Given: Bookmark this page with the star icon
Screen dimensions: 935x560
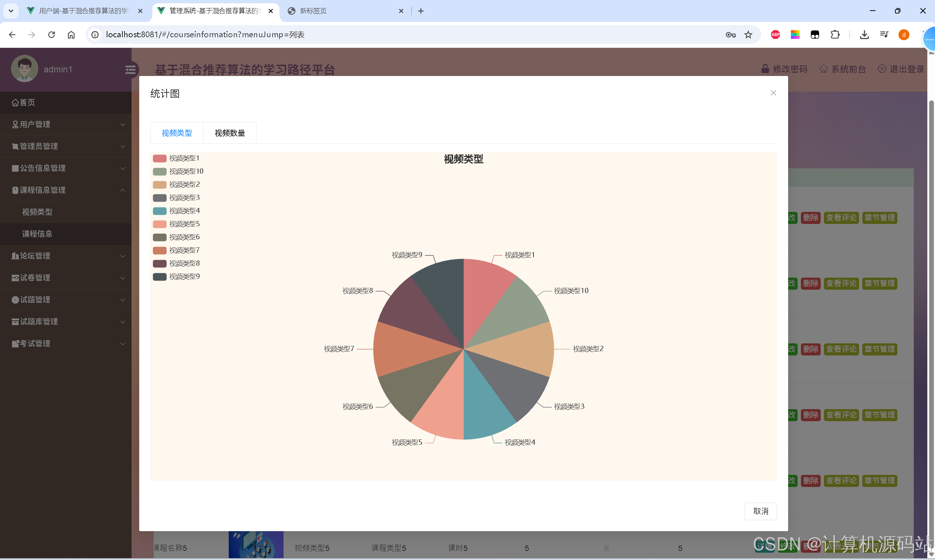Looking at the screenshot, I should [x=748, y=35].
